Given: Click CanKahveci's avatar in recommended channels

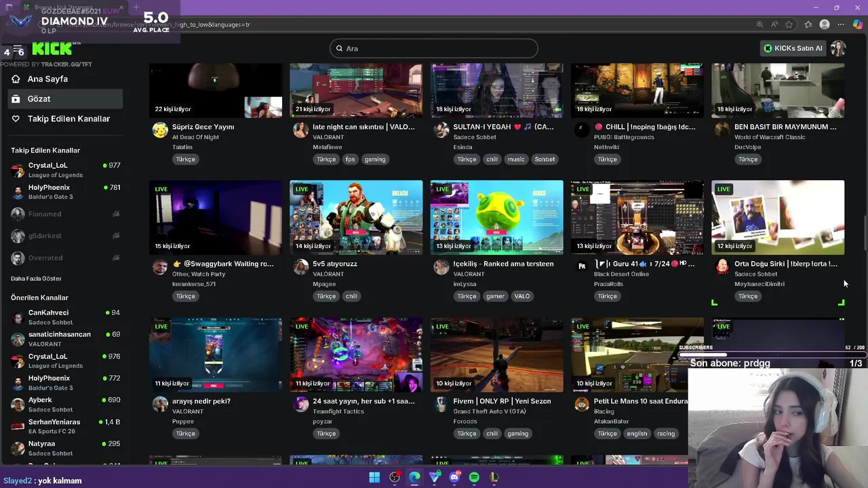Looking at the screenshot, I should coord(18,317).
